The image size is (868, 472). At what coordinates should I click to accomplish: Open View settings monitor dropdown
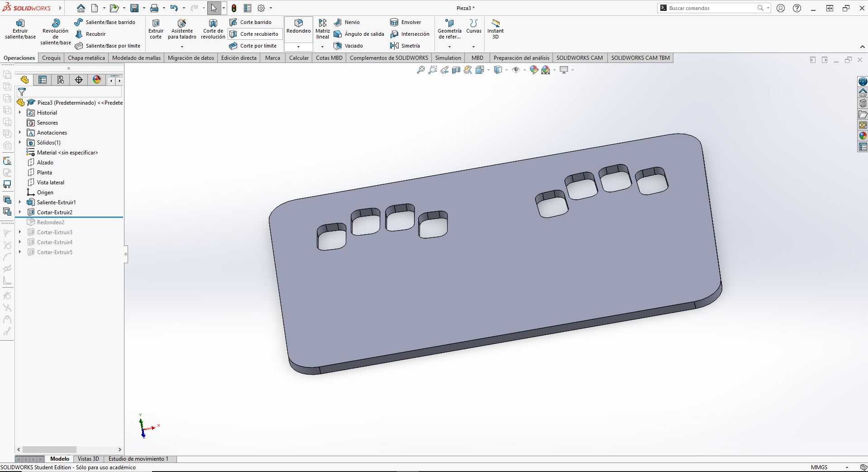pyautogui.click(x=564, y=70)
